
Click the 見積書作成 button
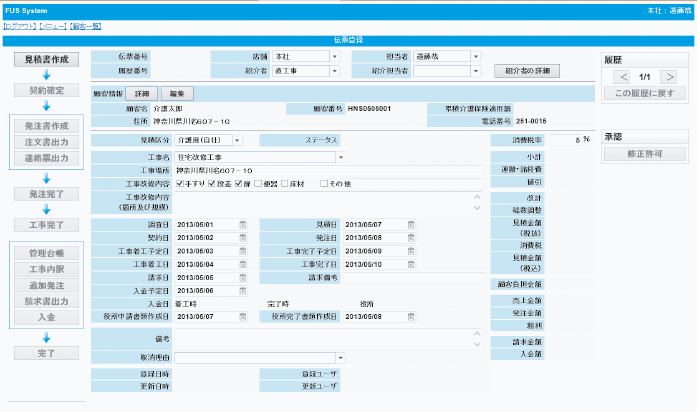pos(46,60)
